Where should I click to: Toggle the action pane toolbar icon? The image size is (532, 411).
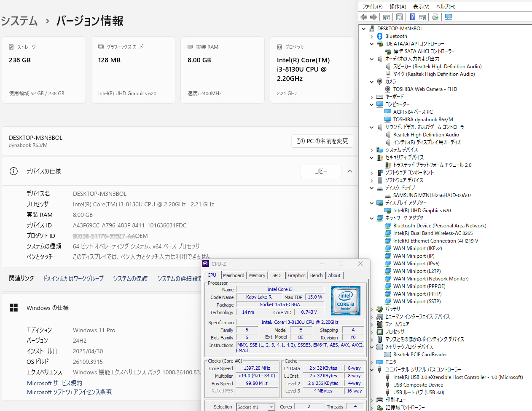point(422,17)
